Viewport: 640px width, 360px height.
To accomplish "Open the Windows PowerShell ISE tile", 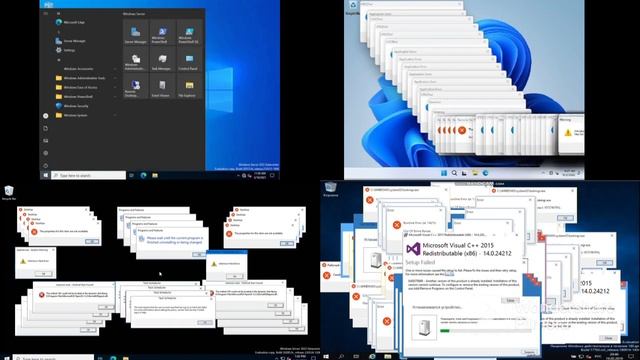I will click(x=189, y=32).
